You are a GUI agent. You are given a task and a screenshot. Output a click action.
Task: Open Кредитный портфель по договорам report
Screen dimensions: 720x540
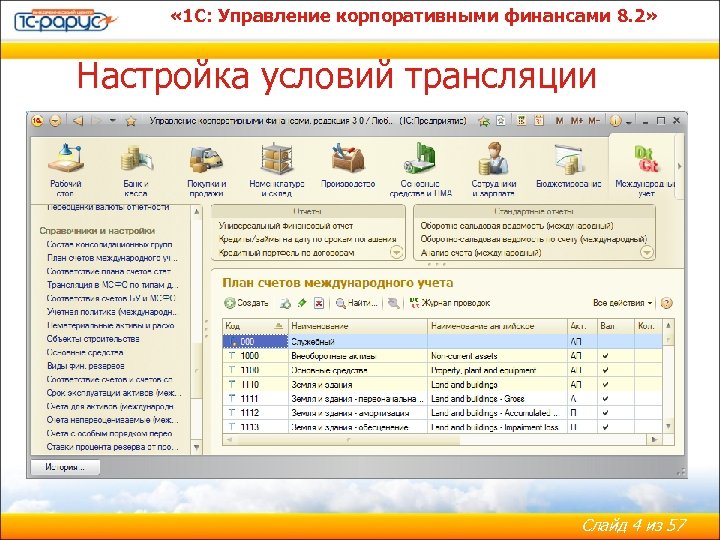point(286,253)
